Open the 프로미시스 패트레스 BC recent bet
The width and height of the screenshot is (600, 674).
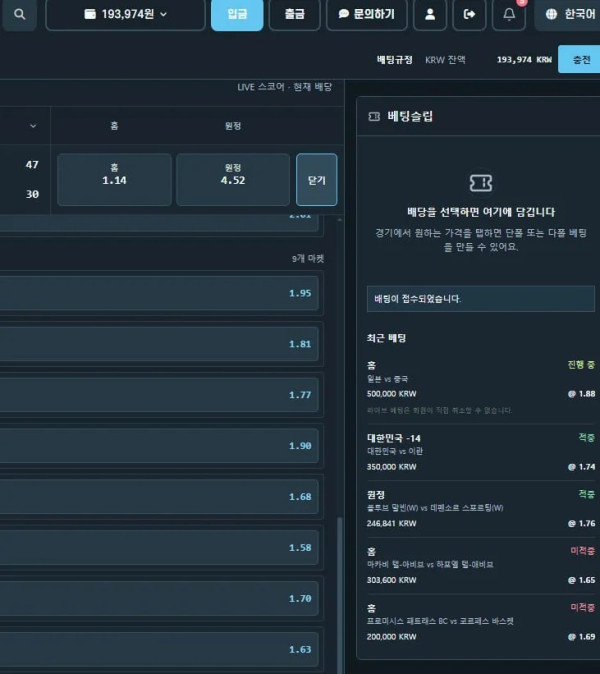point(481,622)
